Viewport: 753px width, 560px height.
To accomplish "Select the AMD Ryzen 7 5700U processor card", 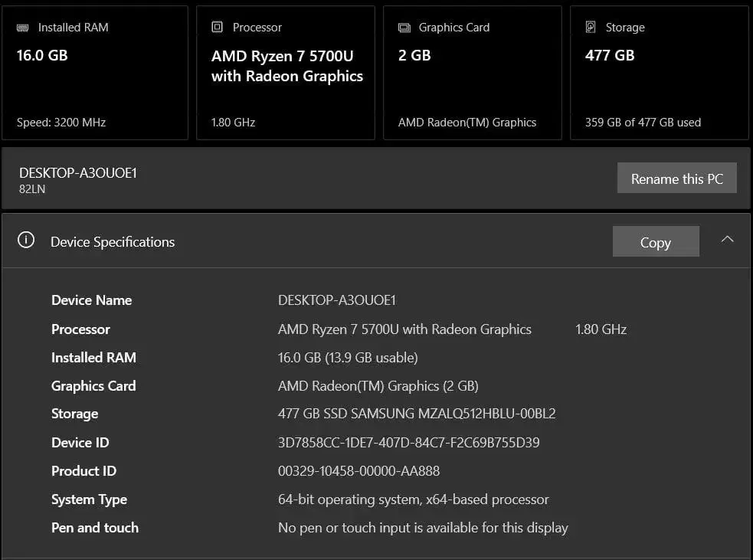I will point(286,74).
